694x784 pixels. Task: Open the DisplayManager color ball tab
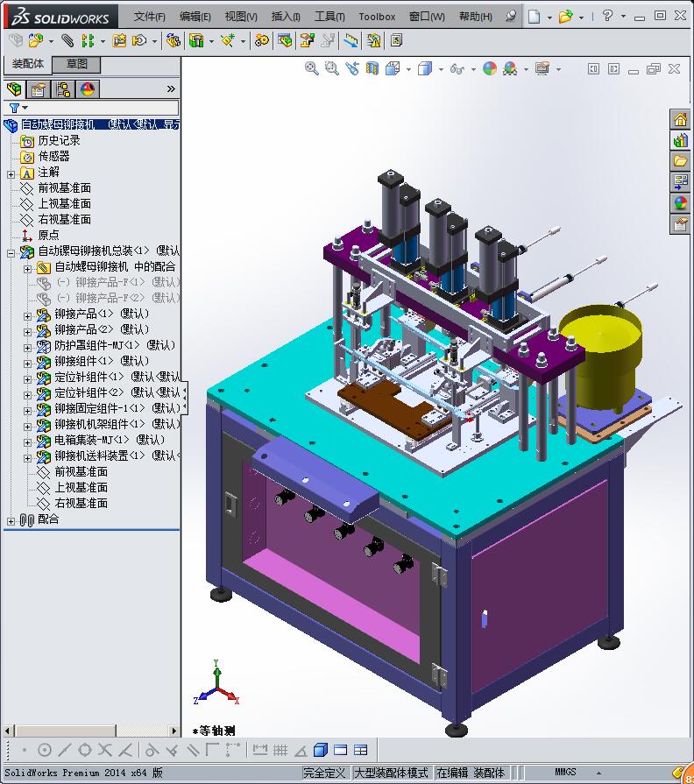88,89
